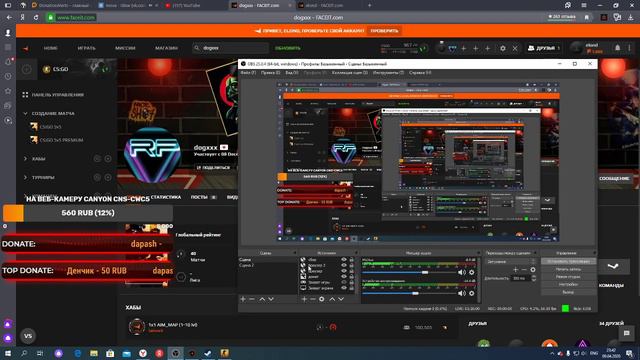Open the Файл menu in OBS
This screenshot has height=360, width=640.
[248, 73]
